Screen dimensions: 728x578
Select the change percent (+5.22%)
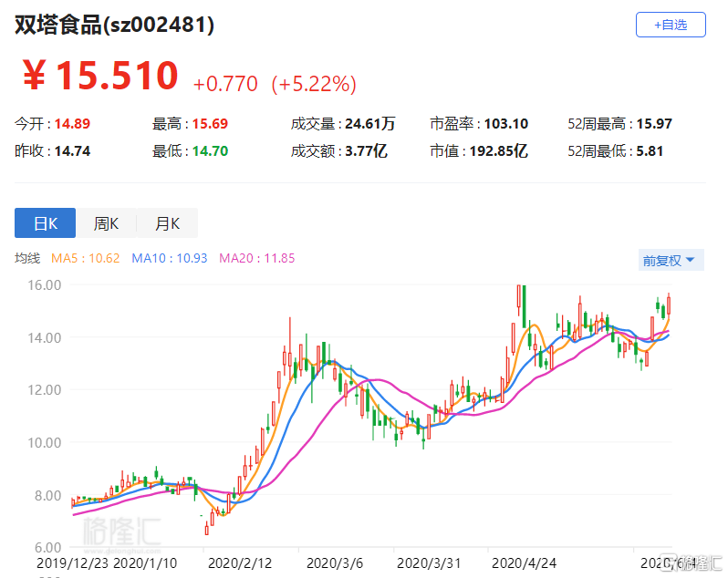pyautogui.click(x=314, y=84)
